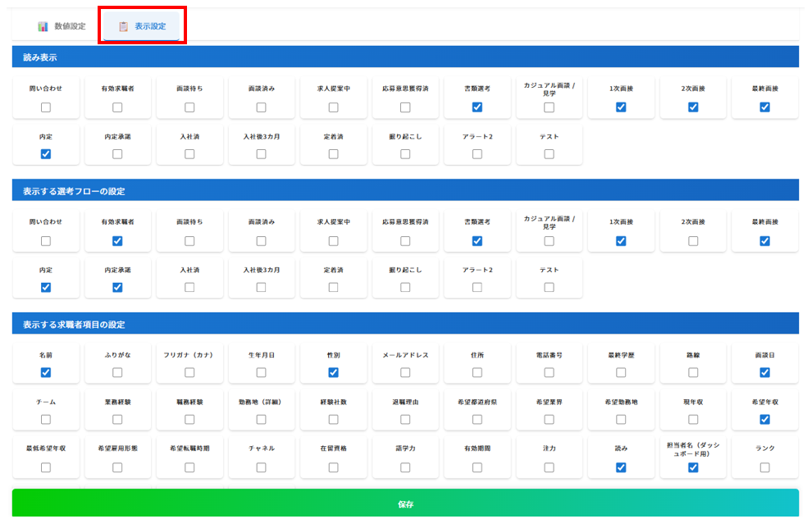Check the ランク checkbox
812x519 pixels.
click(764, 467)
